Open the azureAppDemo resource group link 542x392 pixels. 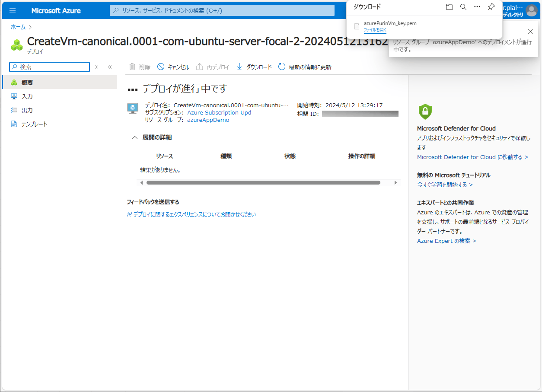(208, 120)
